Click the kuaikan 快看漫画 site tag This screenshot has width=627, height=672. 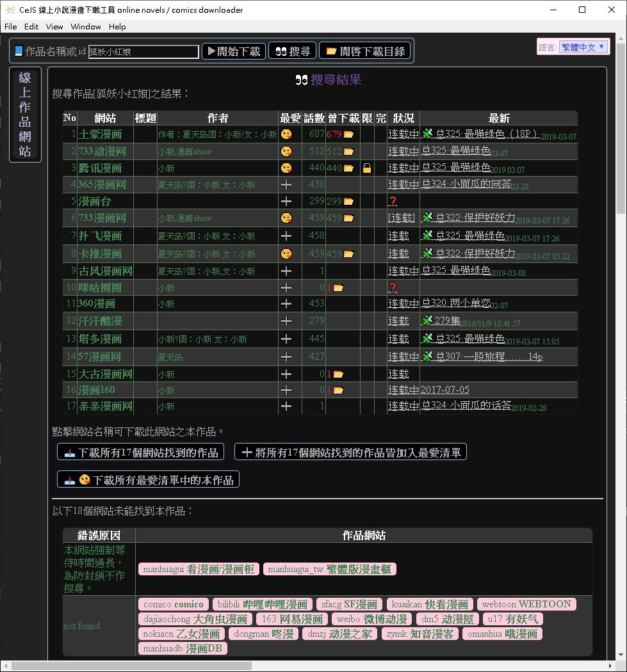[430, 604]
